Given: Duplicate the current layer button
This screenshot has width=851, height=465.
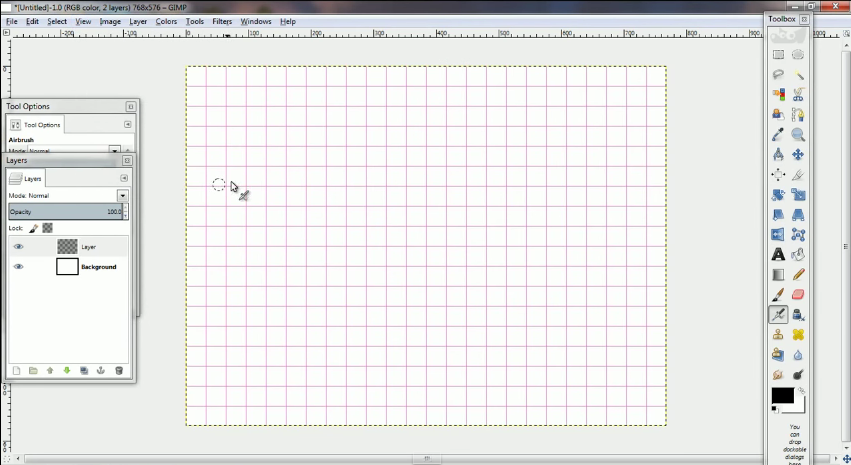Looking at the screenshot, I should (84, 371).
